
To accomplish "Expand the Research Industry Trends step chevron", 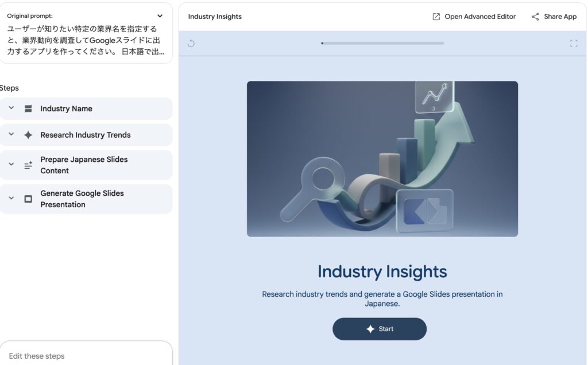I will [x=11, y=135].
